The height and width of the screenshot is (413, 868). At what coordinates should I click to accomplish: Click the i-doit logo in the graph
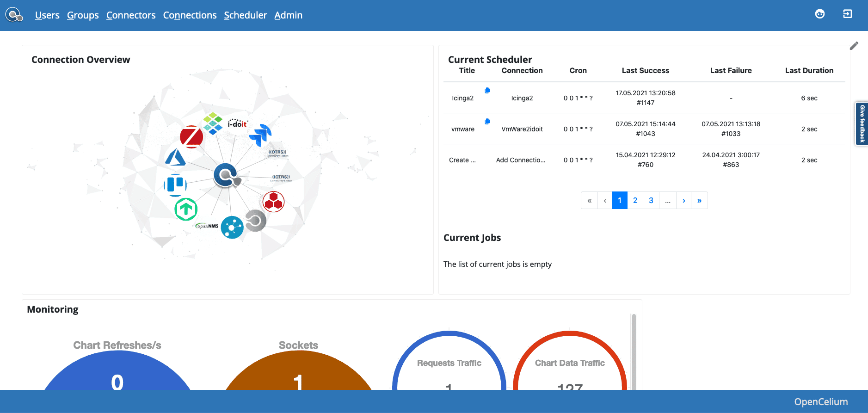click(238, 123)
